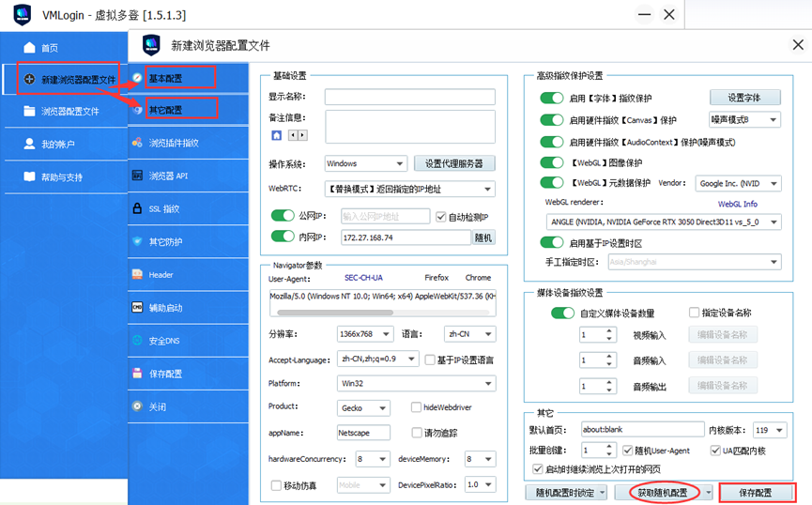Increase 批量创建 count stepper
The image size is (812, 505).
coord(609,447)
